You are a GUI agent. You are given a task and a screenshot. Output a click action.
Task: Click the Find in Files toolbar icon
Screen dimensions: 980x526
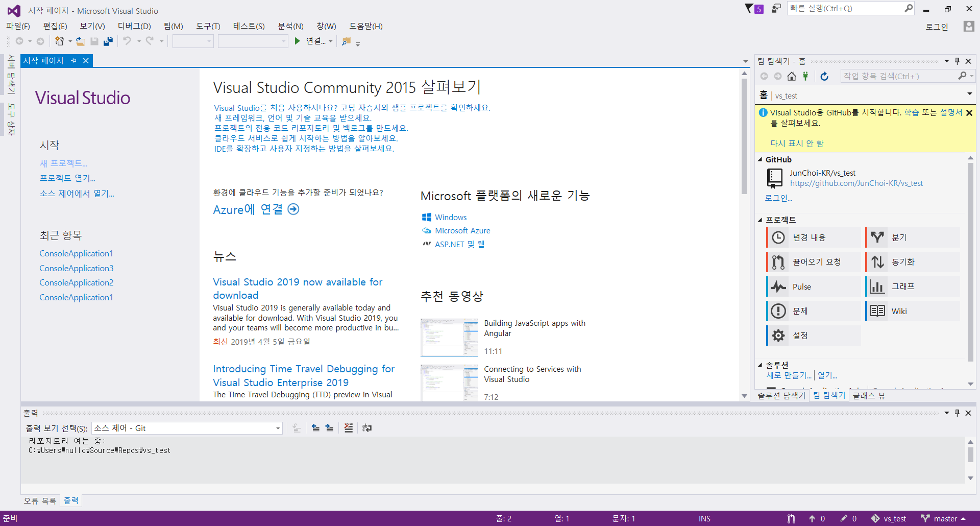346,41
